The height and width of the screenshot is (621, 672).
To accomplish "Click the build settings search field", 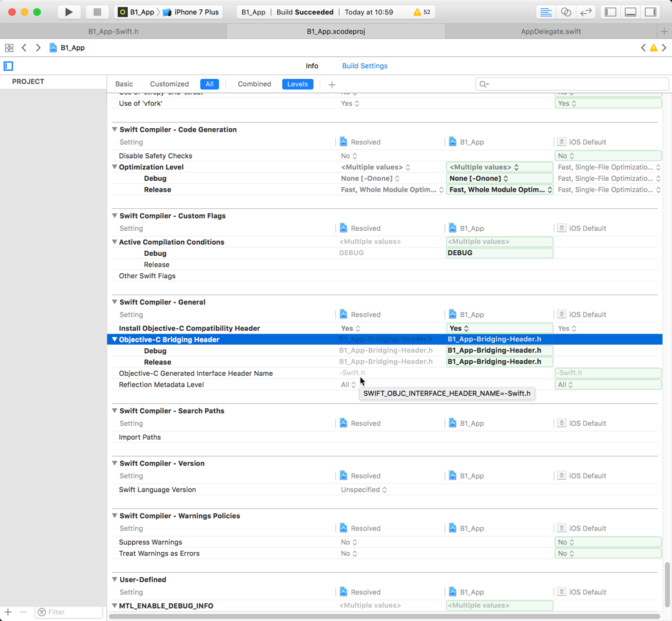I will point(572,84).
